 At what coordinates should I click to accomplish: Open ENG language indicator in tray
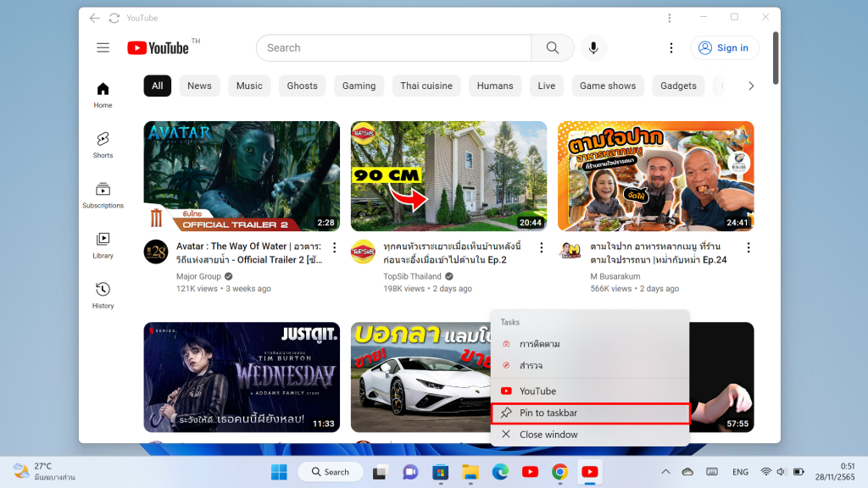pos(740,472)
